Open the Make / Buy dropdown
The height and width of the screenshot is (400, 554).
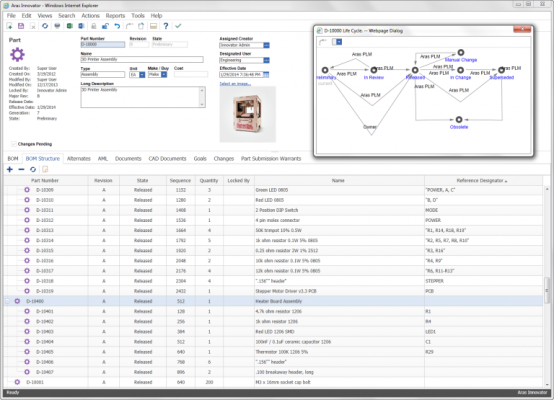[x=164, y=75]
